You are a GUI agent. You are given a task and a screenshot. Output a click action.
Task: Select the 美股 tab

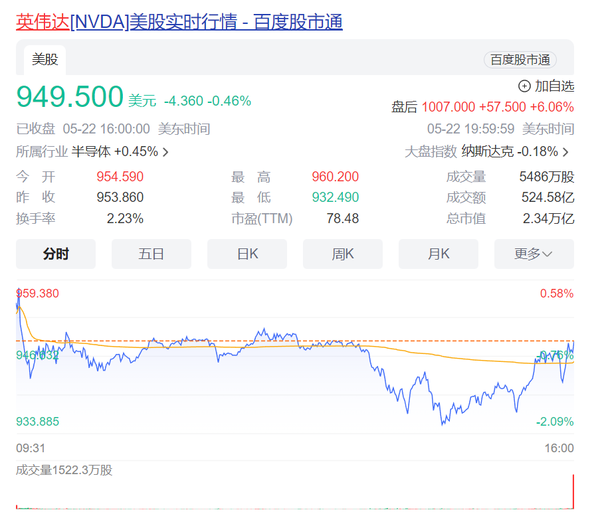(45, 60)
